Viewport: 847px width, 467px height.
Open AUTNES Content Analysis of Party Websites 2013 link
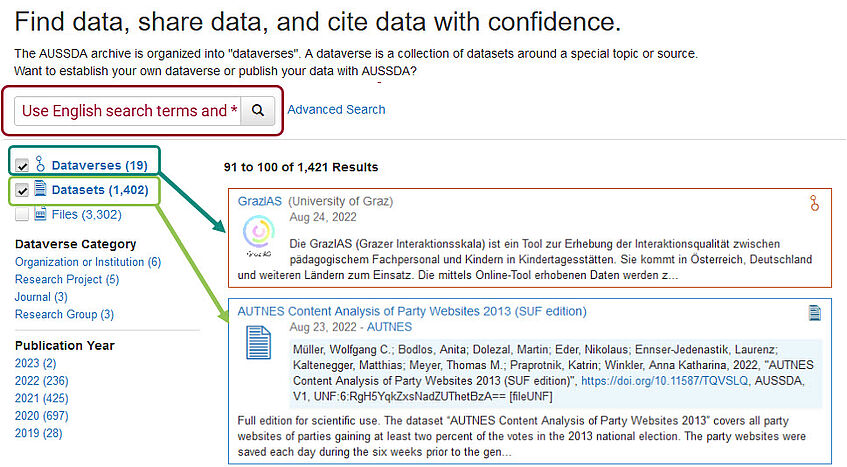coord(412,312)
